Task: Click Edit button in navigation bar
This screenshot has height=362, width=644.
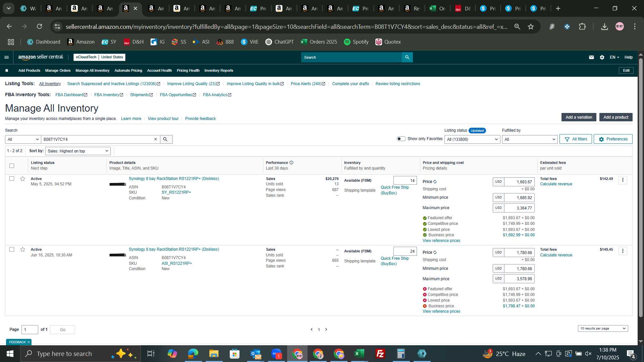Action: tap(626, 71)
